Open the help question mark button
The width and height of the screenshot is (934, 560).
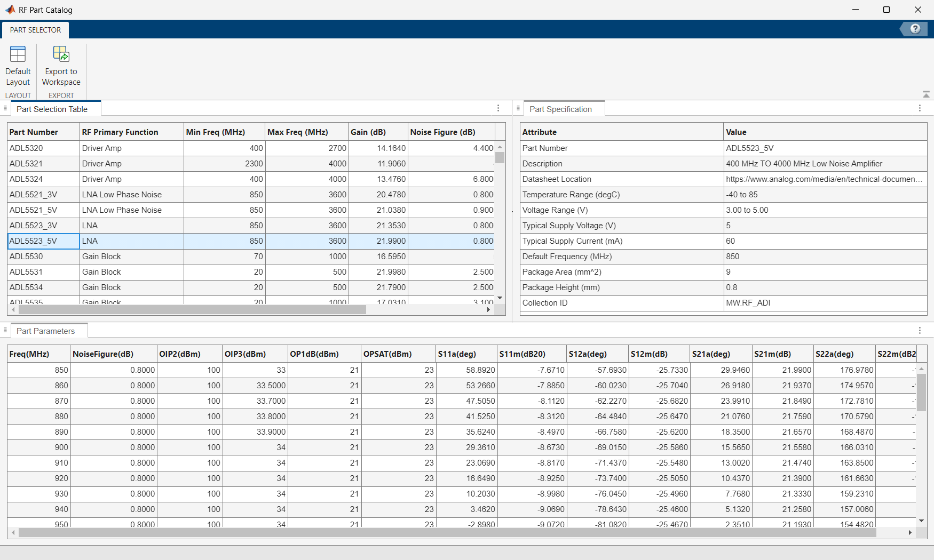pyautogui.click(x=915, y=29)
